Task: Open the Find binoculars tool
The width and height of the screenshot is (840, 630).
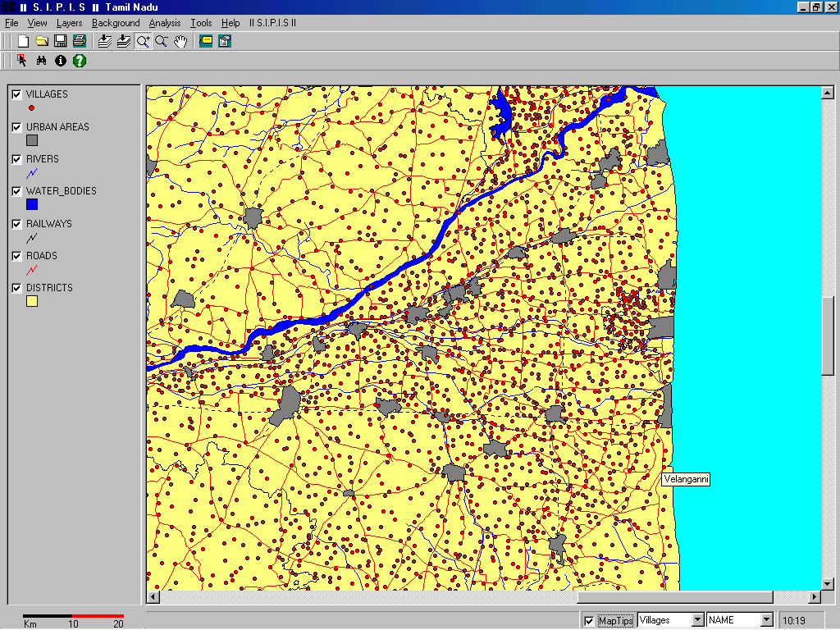Action: [x=41, y=61]
